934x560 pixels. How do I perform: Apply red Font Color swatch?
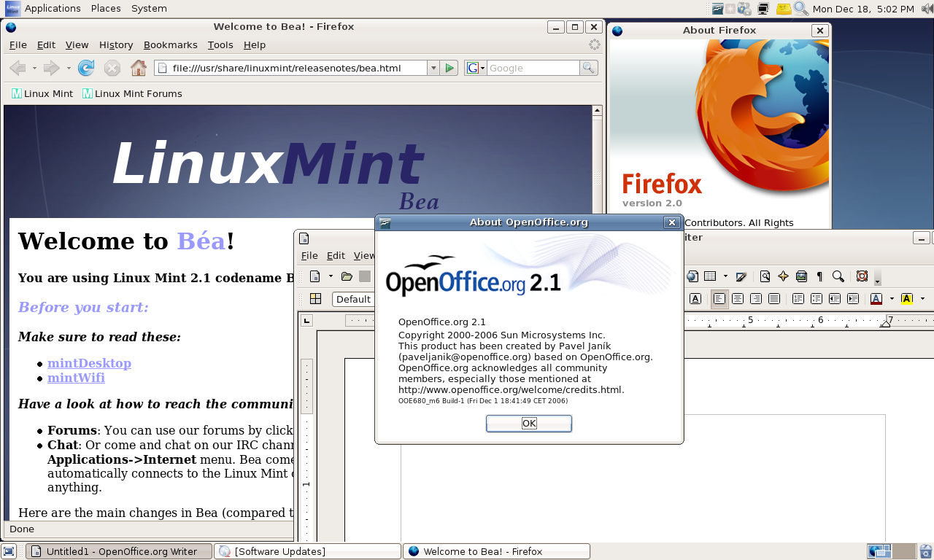[x=876, y=298]
